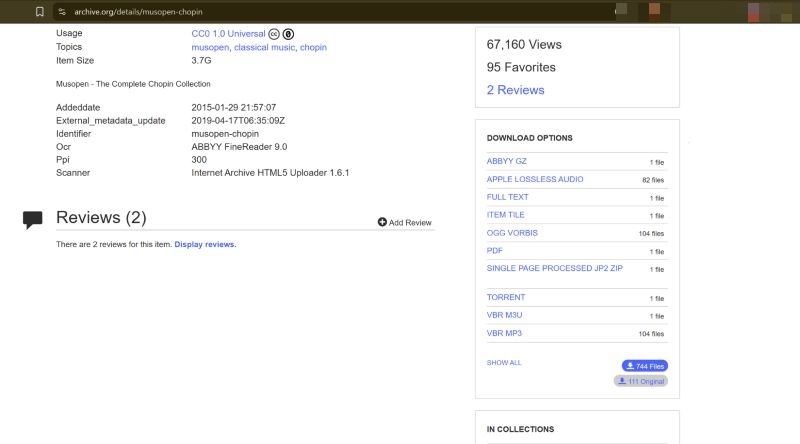Click the Reviews speech bubble icon
Screen dimensions: 800x444
coord(33,219)
